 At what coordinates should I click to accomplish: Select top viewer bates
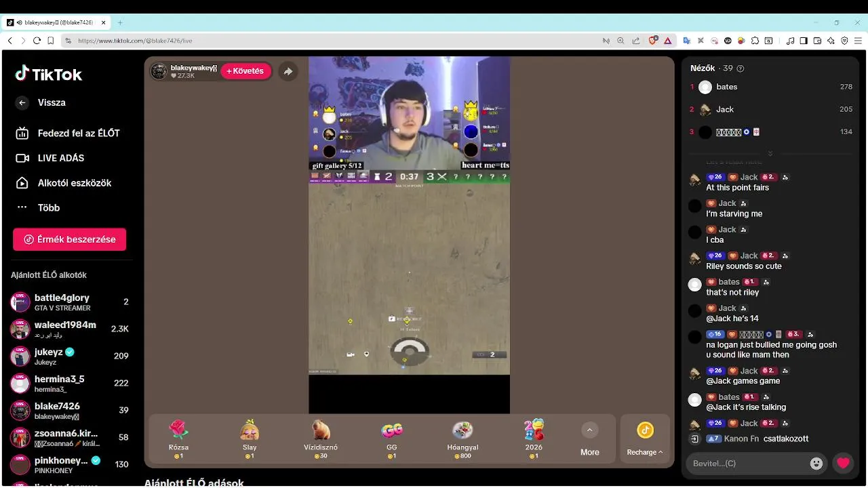click(x=771, y=87)
